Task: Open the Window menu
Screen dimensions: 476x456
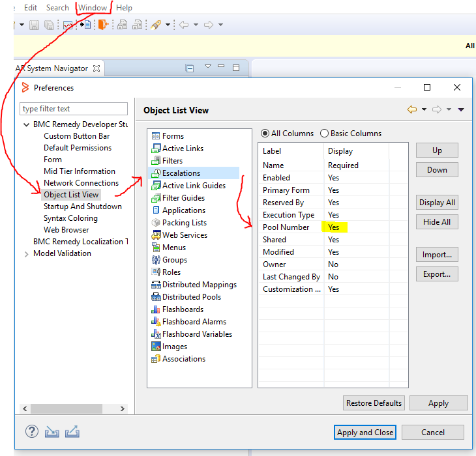Action: [x=93, y=8]
